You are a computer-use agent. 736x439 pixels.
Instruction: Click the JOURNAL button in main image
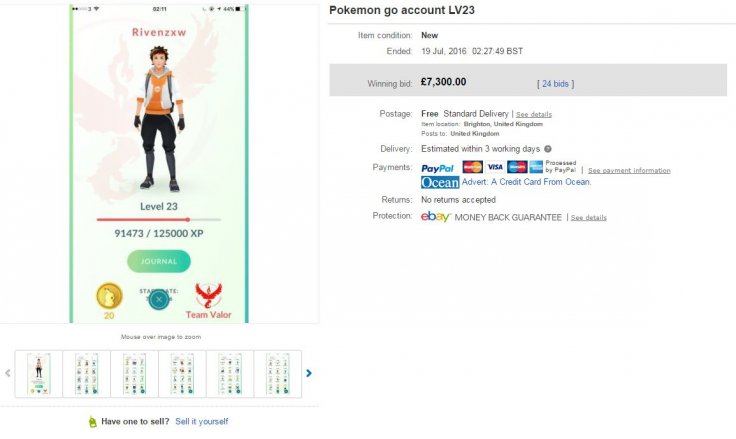tap(158, 262)
